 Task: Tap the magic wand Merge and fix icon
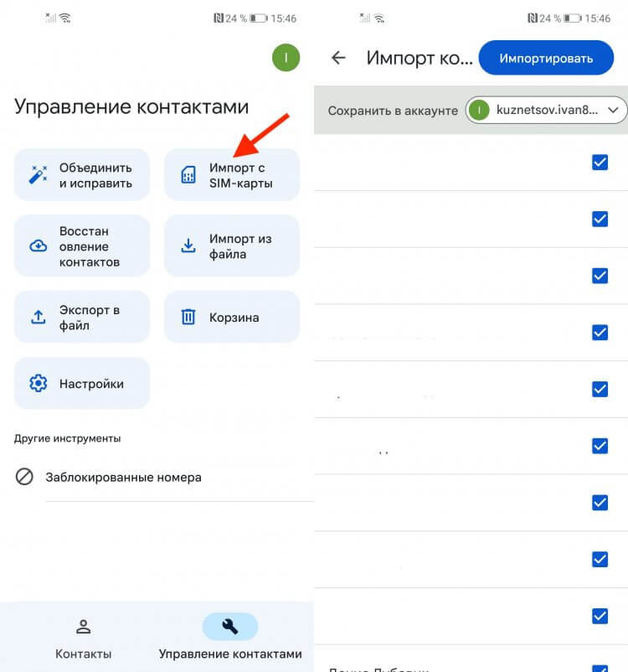click(x=38, y=175)
